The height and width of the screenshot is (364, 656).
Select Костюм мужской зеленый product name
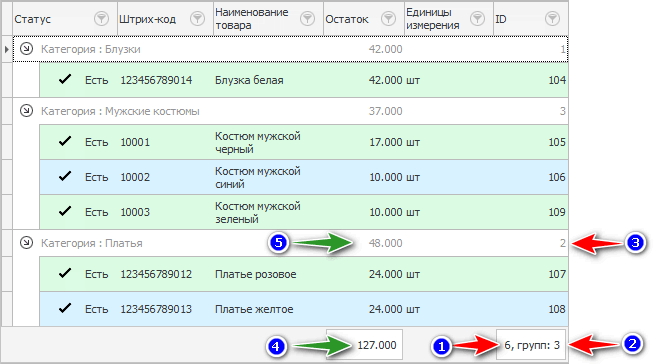pyautogui.click(x=258, y=212)
